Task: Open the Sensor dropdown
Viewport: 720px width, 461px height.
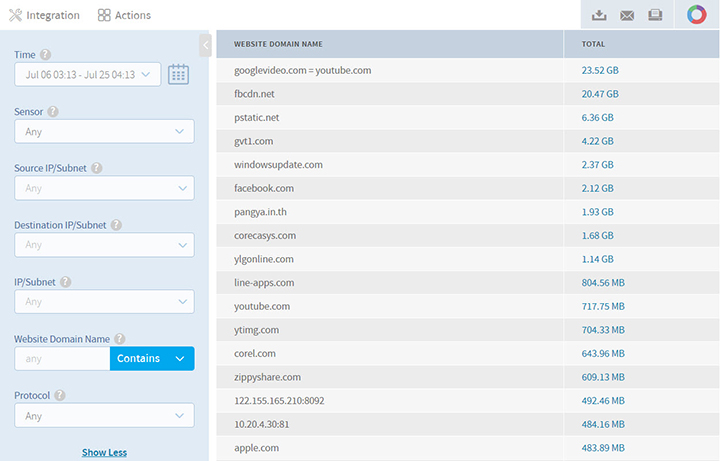Action: [104, 131]
